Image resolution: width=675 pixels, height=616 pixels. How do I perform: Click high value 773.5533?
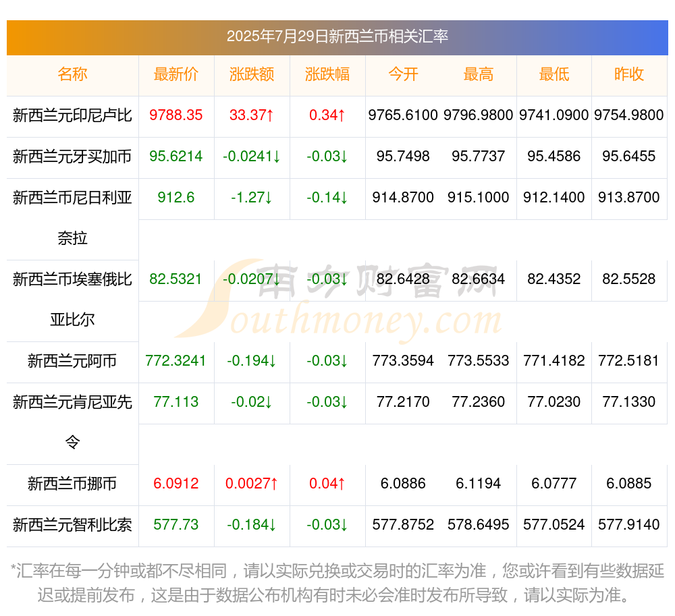tap(479, 360)
